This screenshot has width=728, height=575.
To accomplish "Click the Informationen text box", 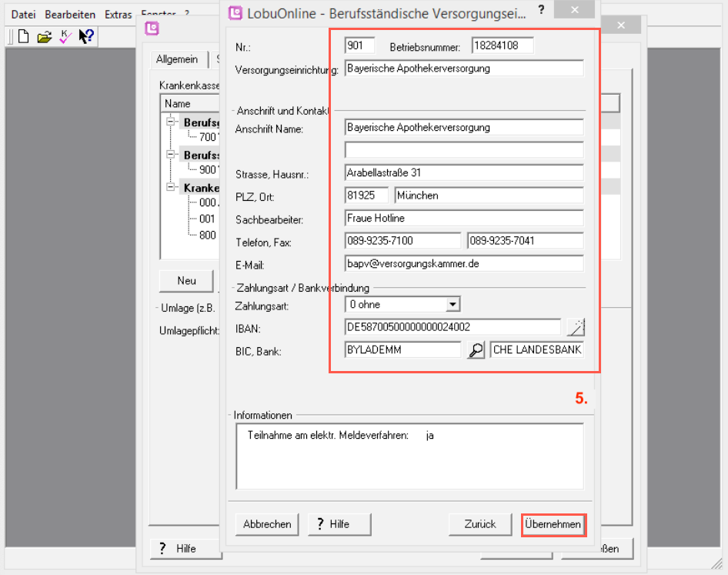I will 409,456.
